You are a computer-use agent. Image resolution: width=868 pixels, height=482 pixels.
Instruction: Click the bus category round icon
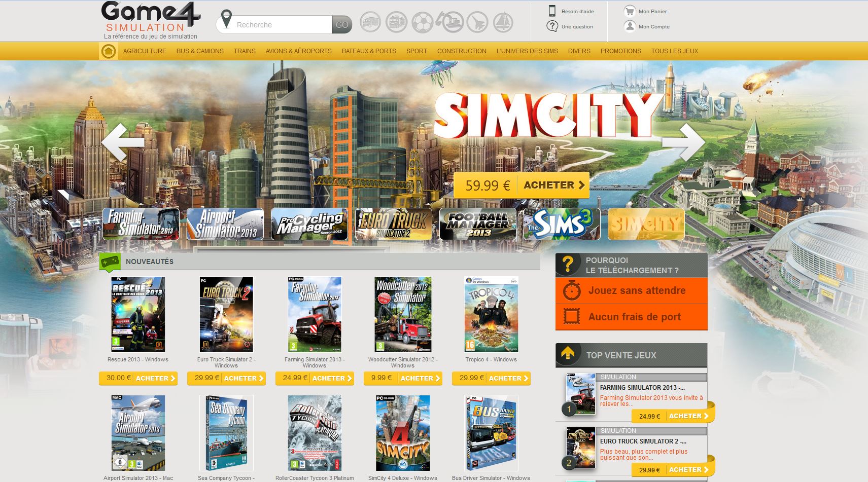pos(370,22)
